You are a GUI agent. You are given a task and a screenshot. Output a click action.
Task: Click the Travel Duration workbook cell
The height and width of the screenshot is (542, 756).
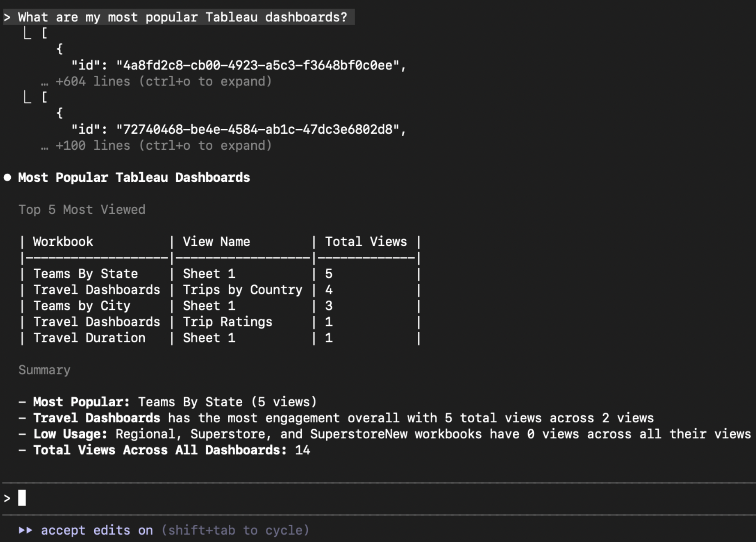click(89, 338)
